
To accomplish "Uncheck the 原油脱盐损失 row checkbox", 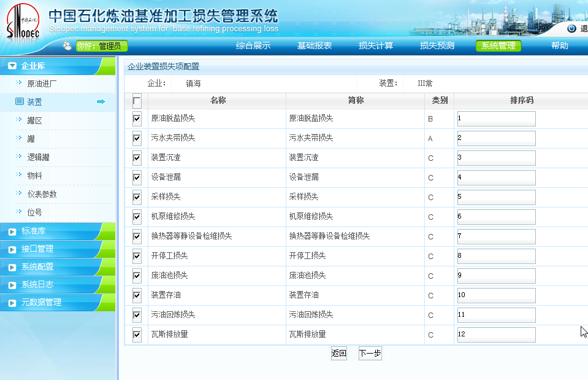I will 137,118.
